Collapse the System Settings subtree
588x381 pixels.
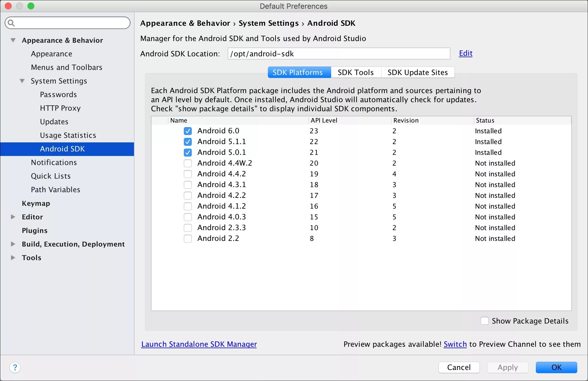[22, 81]
